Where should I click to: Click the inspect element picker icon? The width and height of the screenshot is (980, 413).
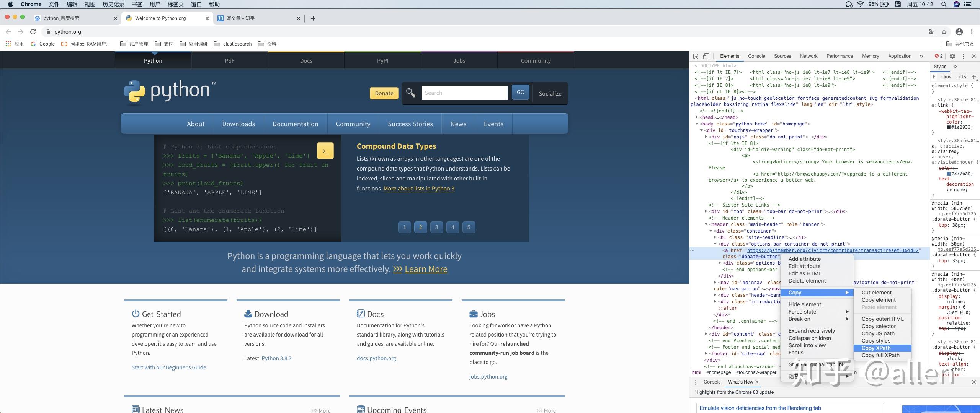click(x=696, y=56)
